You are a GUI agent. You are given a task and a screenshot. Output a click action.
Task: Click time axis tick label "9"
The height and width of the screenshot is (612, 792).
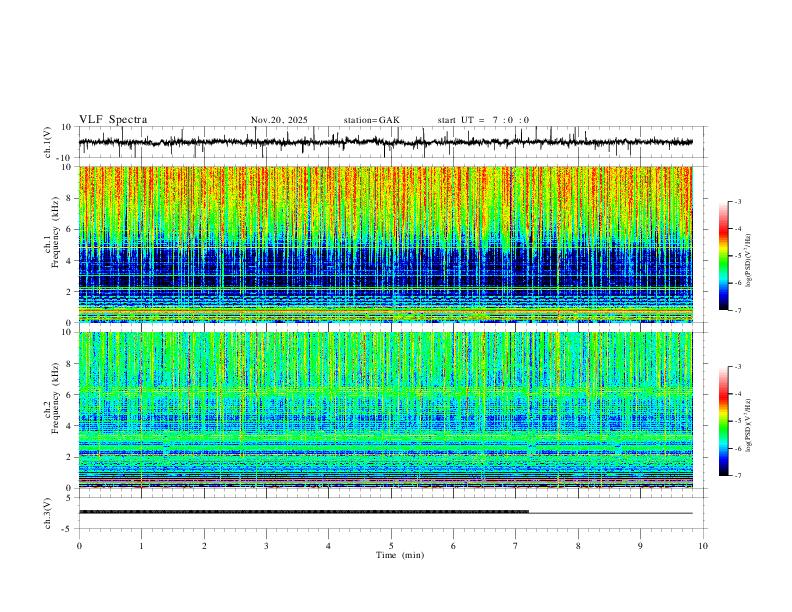click(x=640, y=546)
